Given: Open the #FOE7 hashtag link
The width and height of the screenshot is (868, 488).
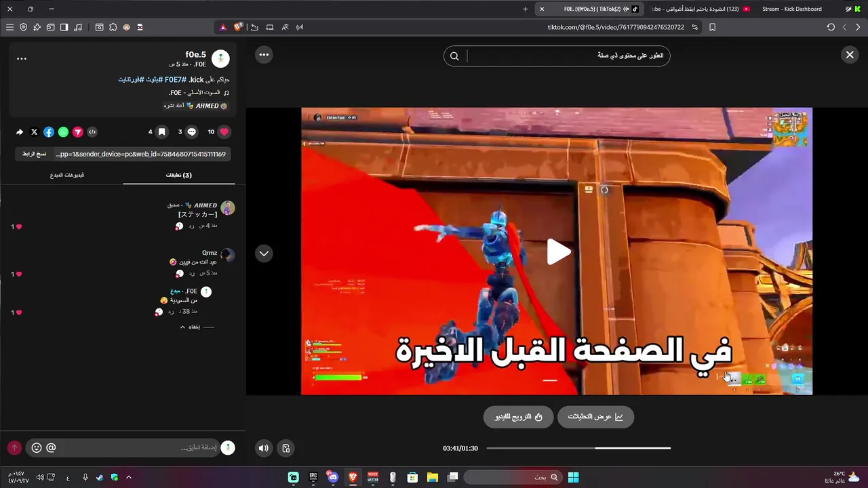Looking at the screenshot, I should pyautogui.click(x=176, y=80).
